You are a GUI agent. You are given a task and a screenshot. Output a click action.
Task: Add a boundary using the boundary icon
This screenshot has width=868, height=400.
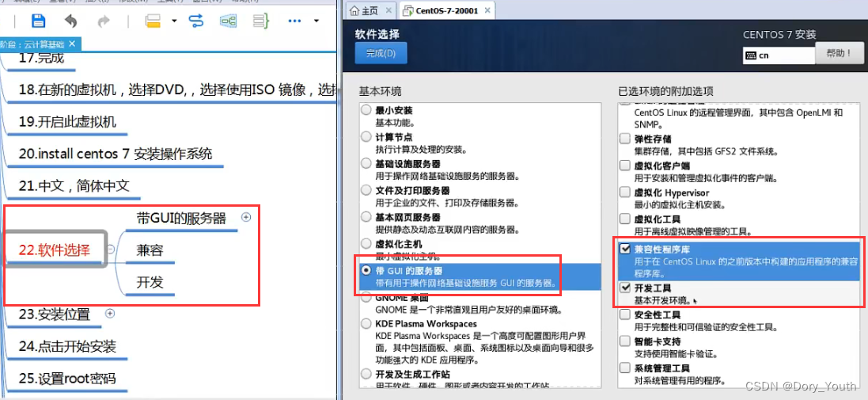[228, 21]
